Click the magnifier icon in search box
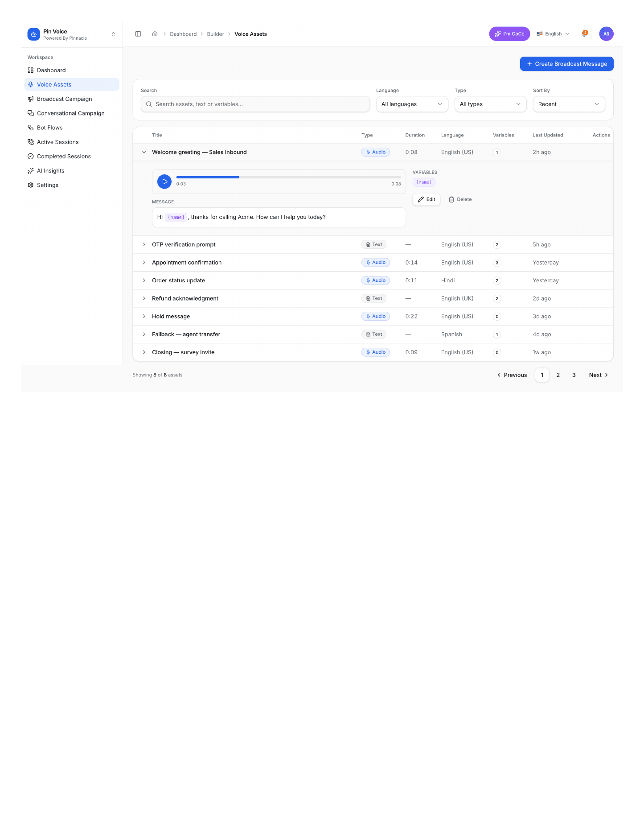The height and width of the screenshot is (834, 644). [x=149, y=104]
